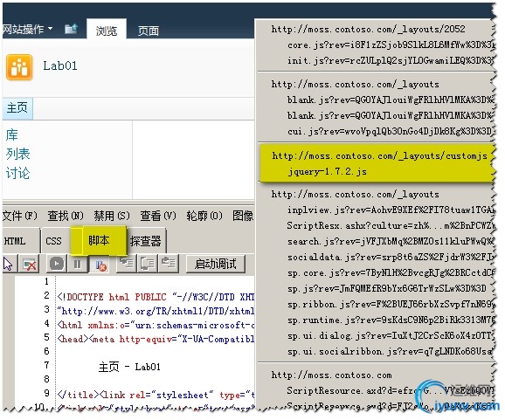Screen dimensions: 505x420
Task: Select core.js in the script list
Action: 391,45
